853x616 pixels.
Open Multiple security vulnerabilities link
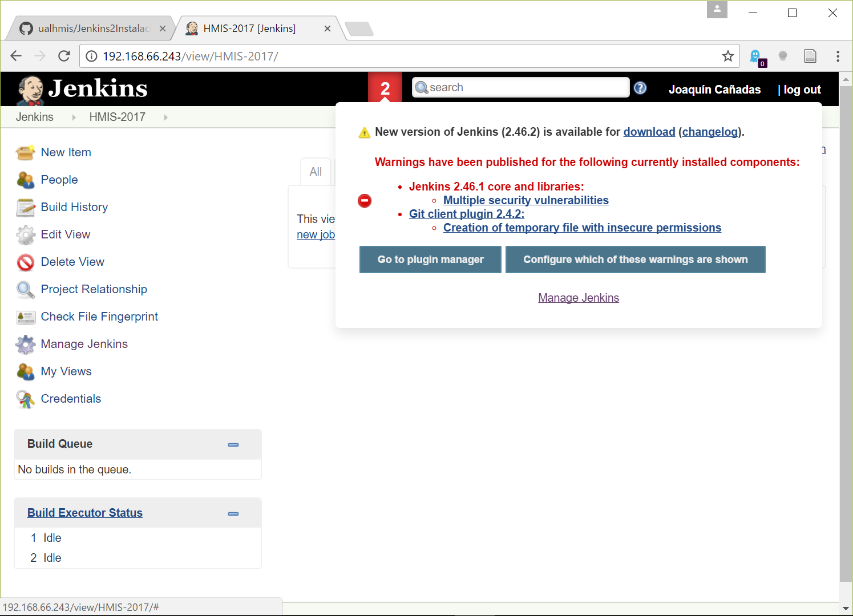(x=526, y=200)
